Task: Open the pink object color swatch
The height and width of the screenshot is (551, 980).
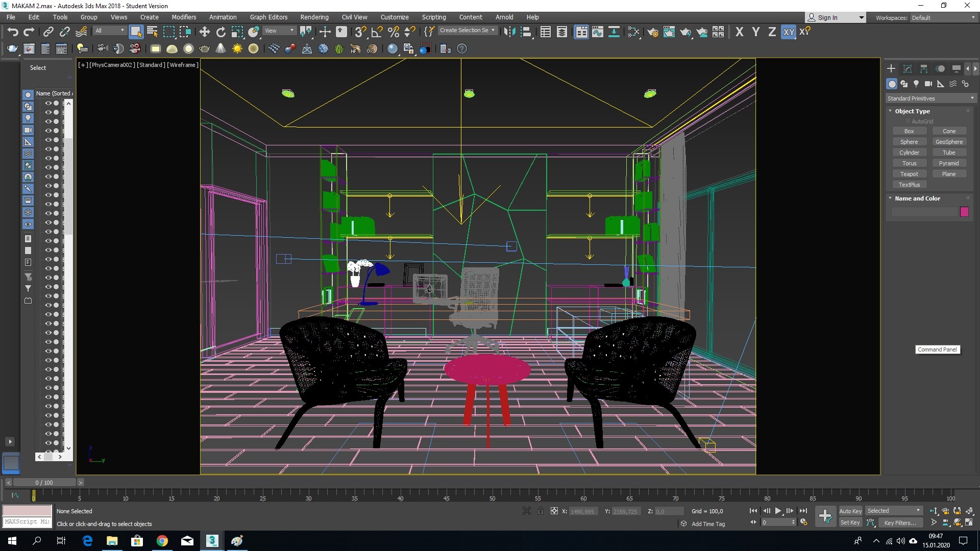Action: pos(964,212)
